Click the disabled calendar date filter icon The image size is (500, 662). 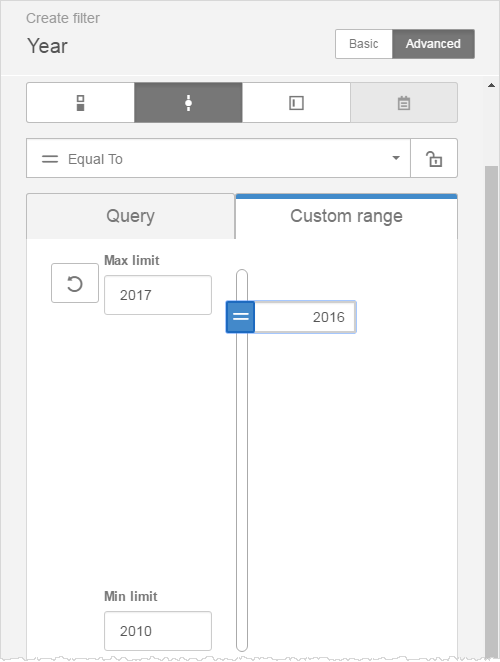tap(404, 103)
